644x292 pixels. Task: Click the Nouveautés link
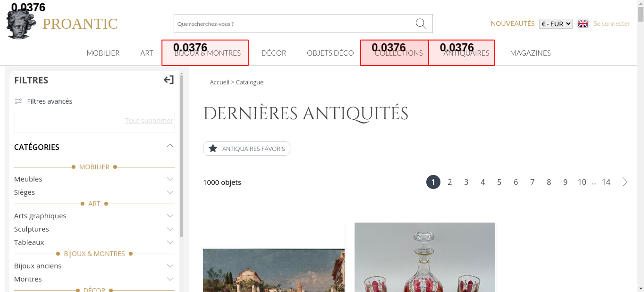(512, 23)
